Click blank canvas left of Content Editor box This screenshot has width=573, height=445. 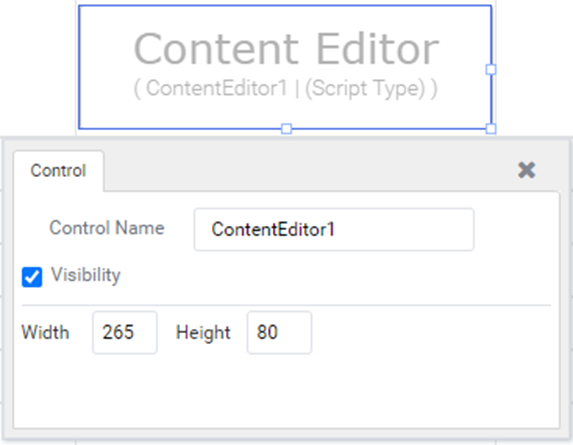(38, 68)
